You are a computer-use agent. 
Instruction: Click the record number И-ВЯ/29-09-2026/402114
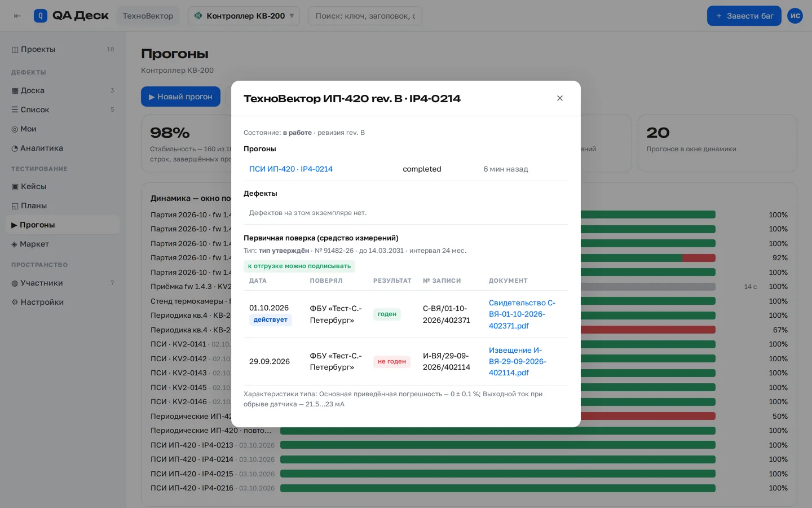point(447,361)
